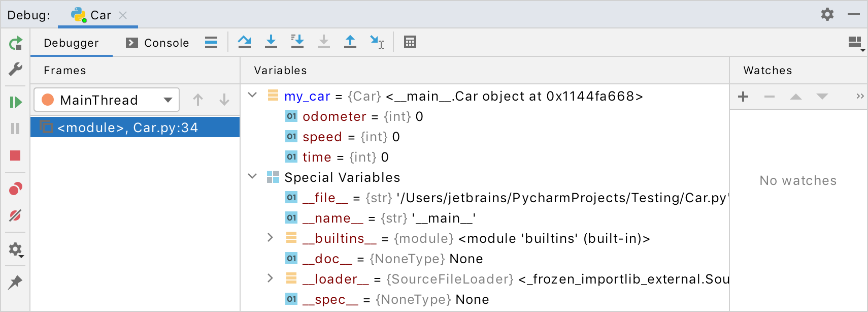The image size is (868, 312).
Task: Stop the debug session with red square
Action: pyautogui.click(x=15, y=155)
